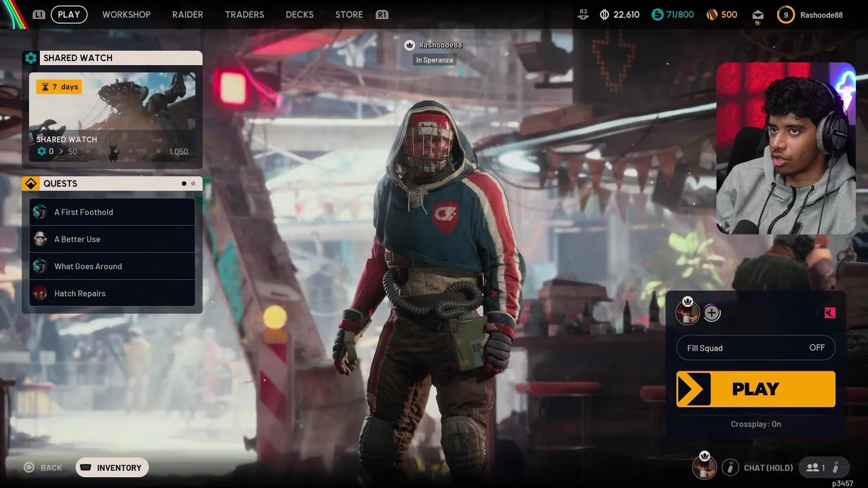Open the A First Foothold quest

[x=112, y=212]
